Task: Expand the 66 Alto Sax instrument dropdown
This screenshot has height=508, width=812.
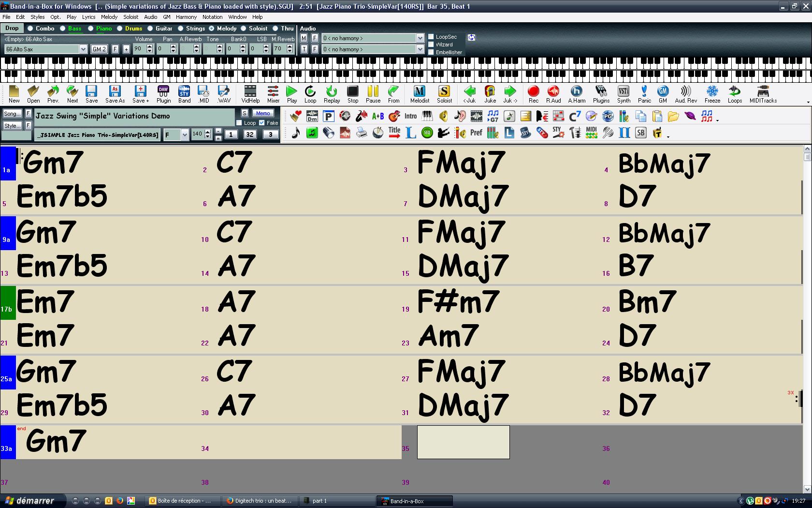Action: point(83,49)
